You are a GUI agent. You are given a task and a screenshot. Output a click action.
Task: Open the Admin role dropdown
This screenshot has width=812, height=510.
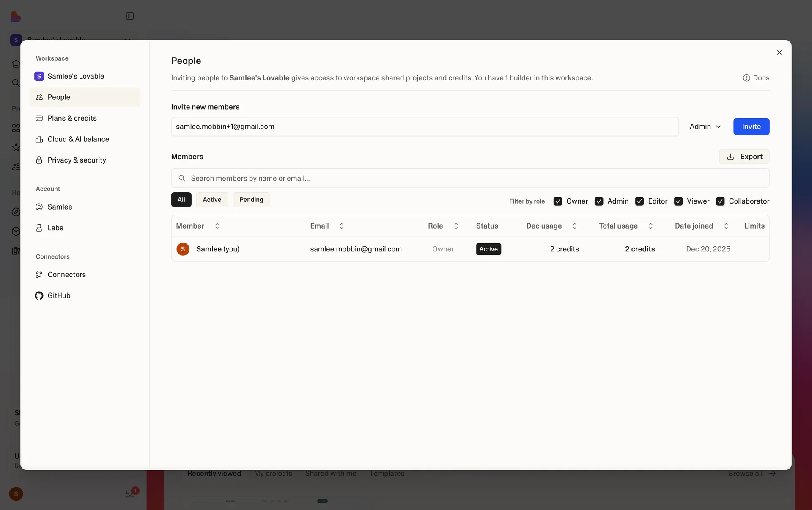click(x=705, y=127)
